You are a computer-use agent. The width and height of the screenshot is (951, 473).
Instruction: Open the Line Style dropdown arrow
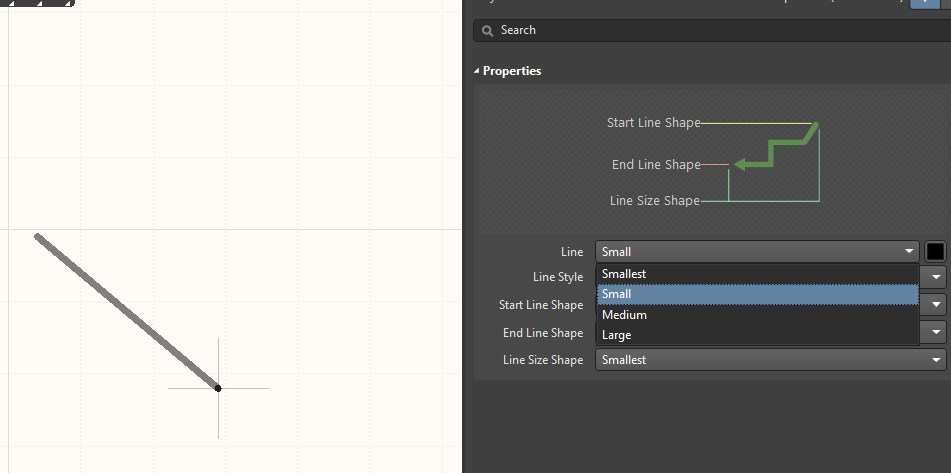(936, 277)
